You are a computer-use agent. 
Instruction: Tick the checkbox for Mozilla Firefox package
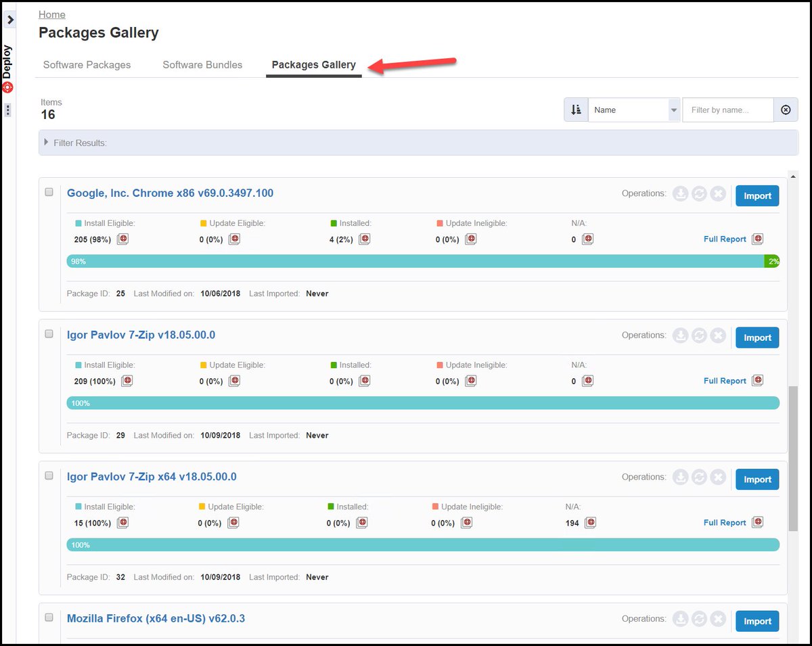tap(49, 618)
